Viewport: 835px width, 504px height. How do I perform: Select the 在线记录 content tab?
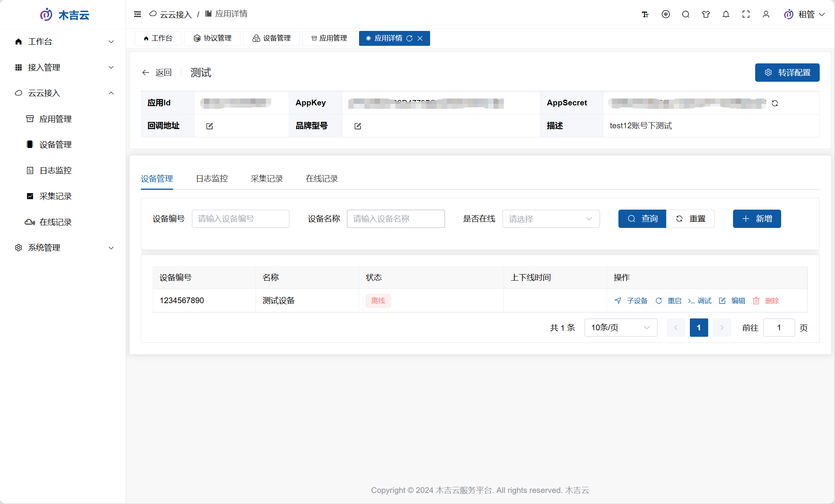(322, 179)
